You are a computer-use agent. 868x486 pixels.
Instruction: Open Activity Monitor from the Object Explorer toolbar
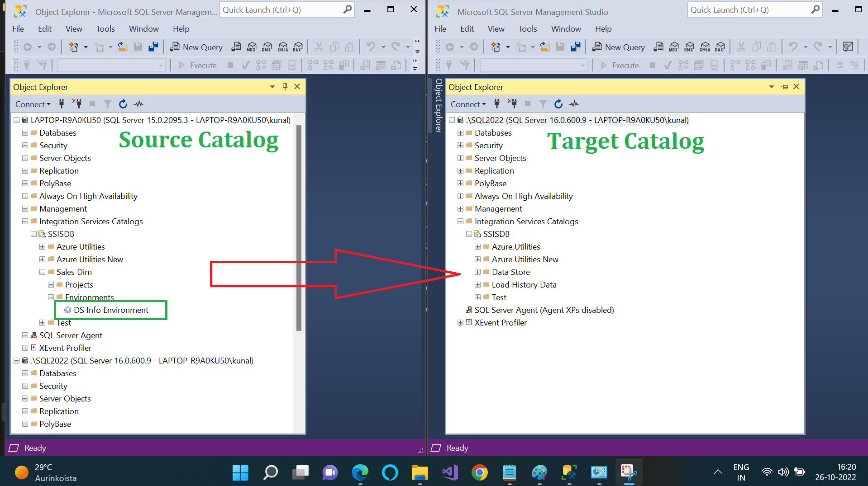138,104
